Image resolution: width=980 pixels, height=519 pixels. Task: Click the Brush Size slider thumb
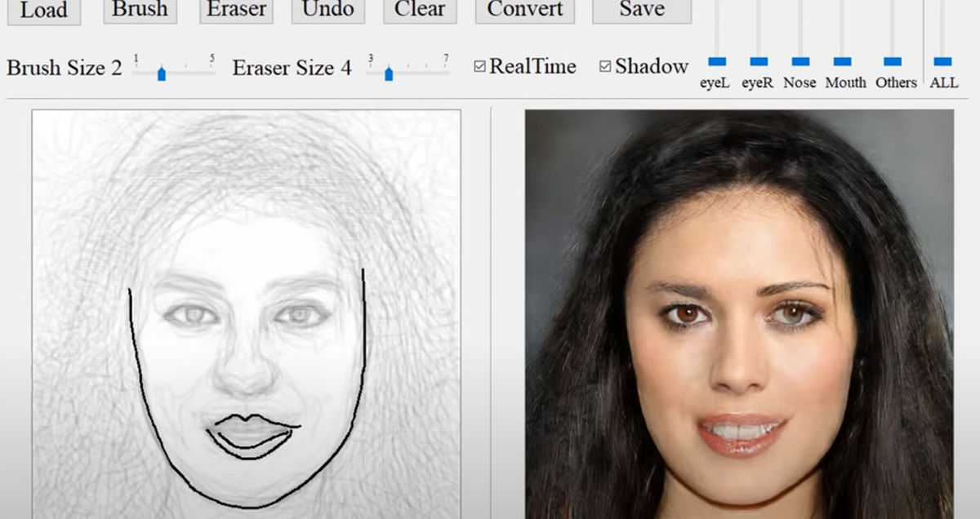(x=162, y=73)
